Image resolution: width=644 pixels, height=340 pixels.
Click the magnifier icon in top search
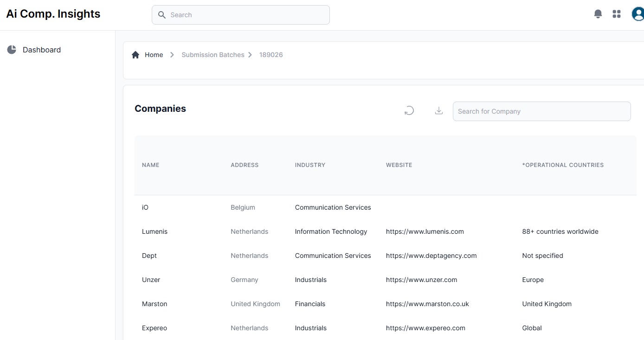(162, 15)
